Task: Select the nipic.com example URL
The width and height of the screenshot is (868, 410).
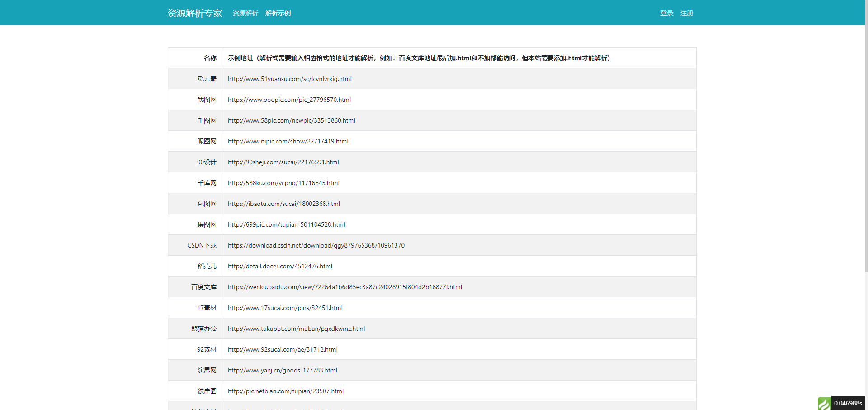Action: [288, 141]
